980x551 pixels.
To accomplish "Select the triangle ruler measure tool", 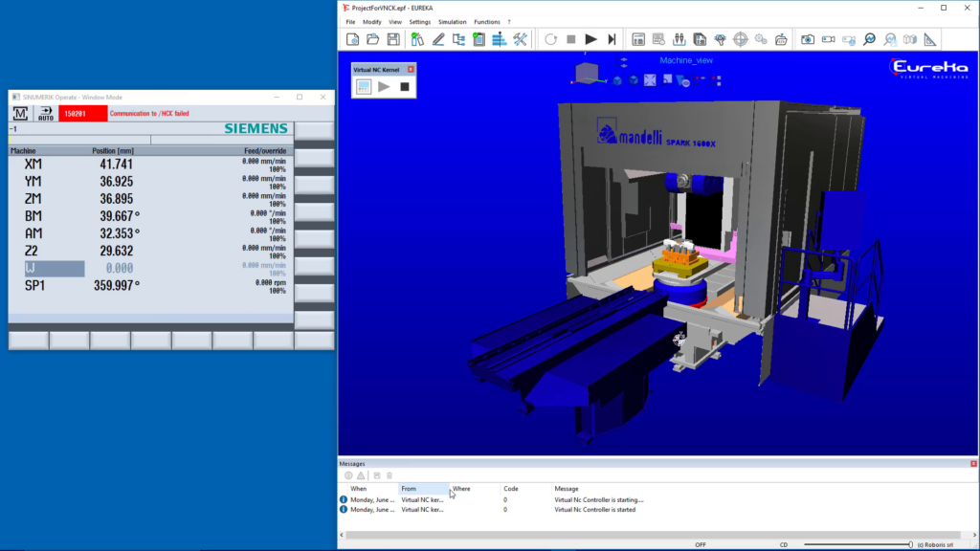I will [x=930, y=39].
